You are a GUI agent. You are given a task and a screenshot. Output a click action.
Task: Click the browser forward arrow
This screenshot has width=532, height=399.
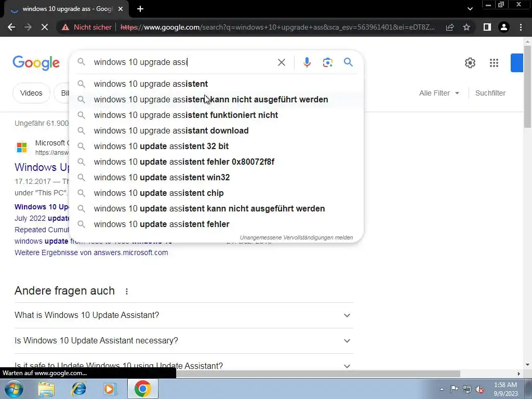[28, 27]
